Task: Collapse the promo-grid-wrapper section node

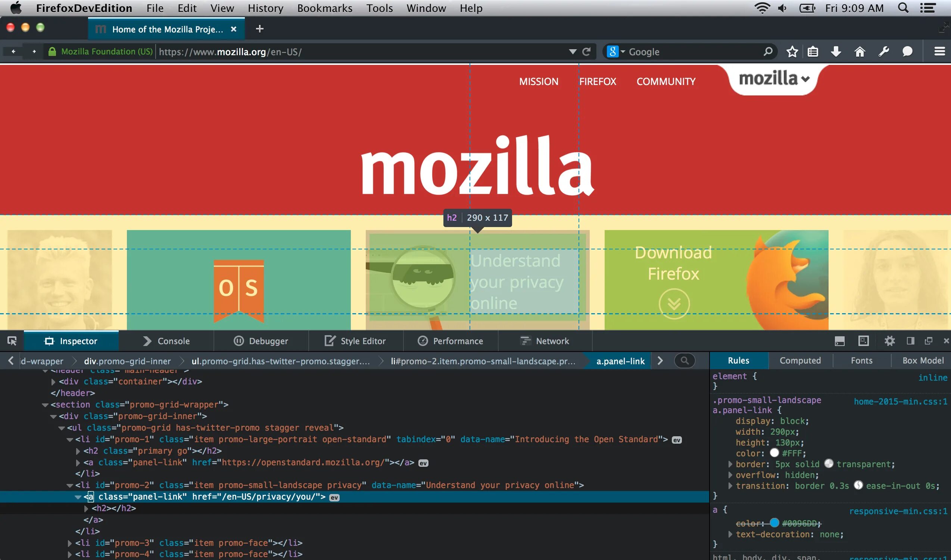Action: [x=45, y=405]
